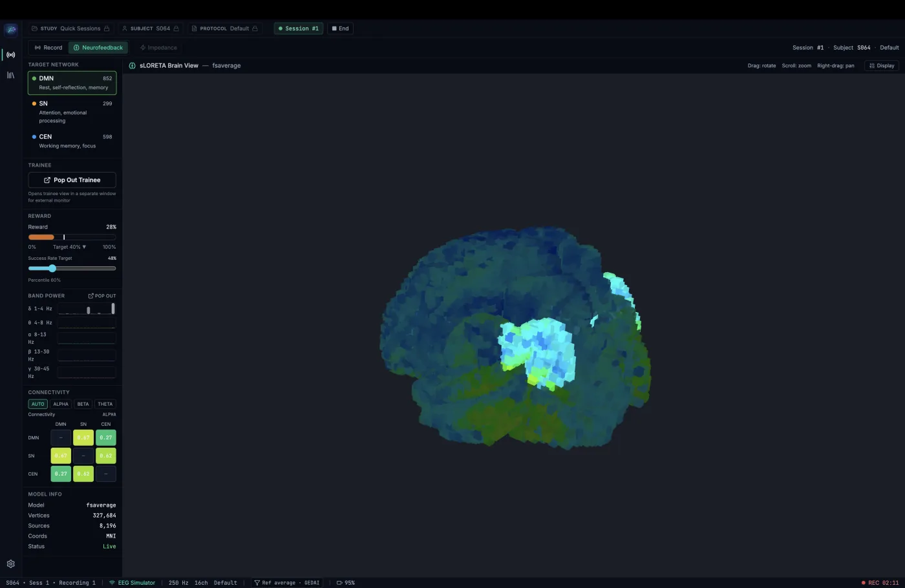Image resolution: width=905 pixels, height=588 pixels.
Task: Click the sLORETA brain view icon
Action: [x=132, y=65]
